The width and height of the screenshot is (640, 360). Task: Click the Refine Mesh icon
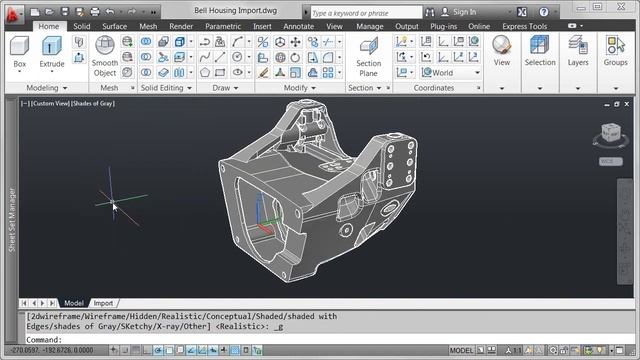tap(127, 73)
